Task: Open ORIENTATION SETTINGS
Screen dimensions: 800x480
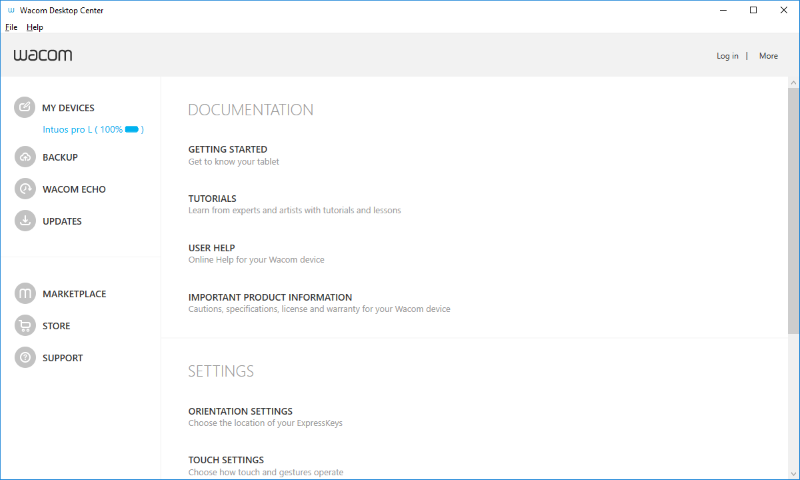Action: [240, 411]
